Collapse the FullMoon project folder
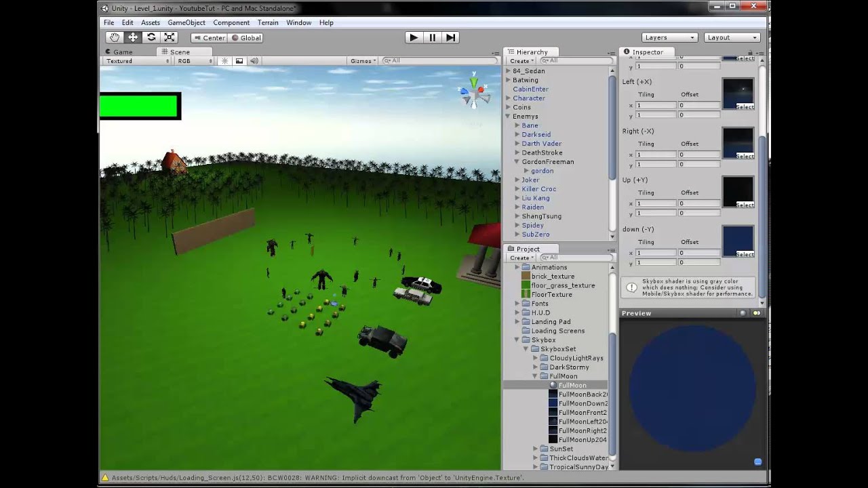The width and height of the screenshot is (868, 488). [535, 376]
